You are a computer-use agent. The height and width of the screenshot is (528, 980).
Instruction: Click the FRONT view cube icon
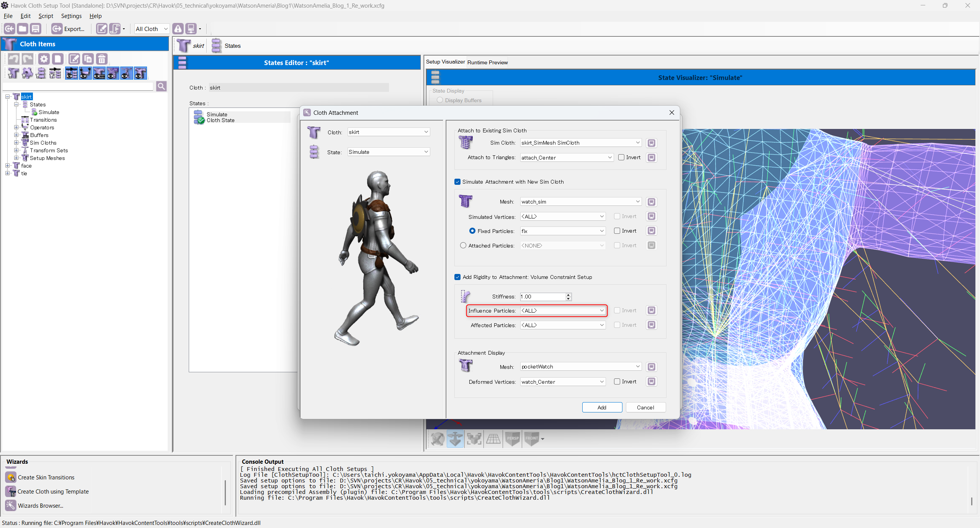point(531,438)
